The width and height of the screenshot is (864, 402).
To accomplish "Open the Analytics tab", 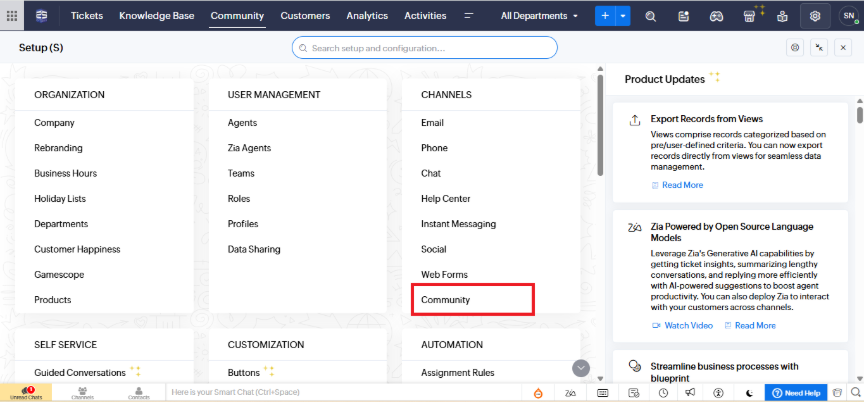I will (367, 16).
